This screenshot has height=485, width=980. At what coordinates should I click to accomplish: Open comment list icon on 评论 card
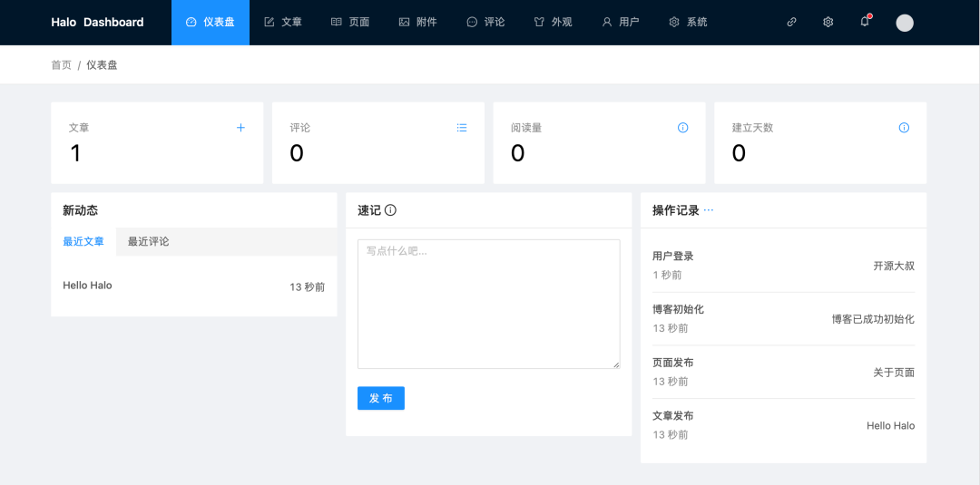pos(462,128)
